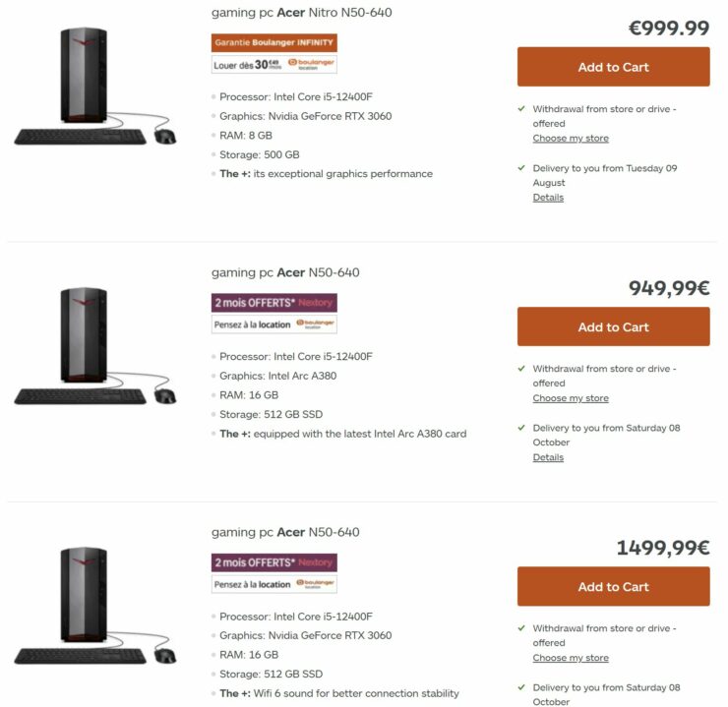
Task: Click the Louer dès 30 Boulanger location badge
Action: pos(274,64)
